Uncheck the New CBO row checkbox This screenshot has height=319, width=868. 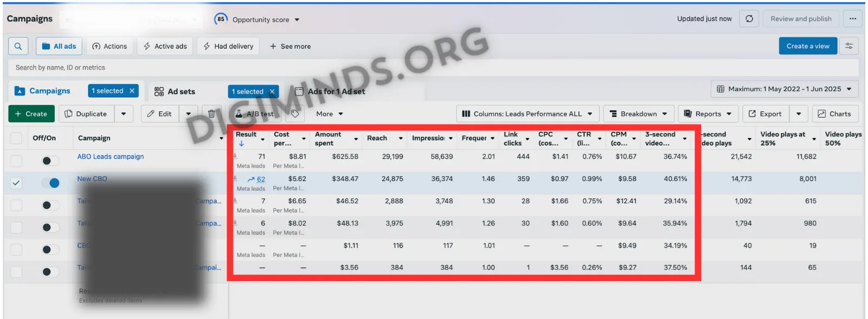click(x=16, y=183)
